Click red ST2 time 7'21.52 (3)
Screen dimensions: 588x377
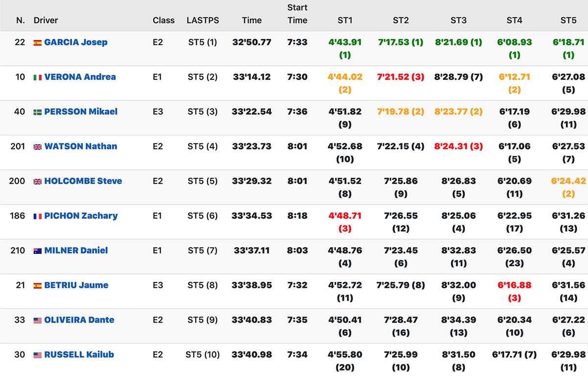(401, 77)
